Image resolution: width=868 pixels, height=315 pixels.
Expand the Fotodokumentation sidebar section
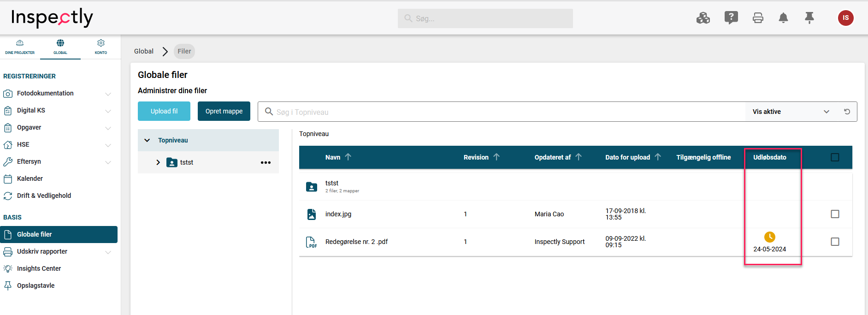tap(108, 94)
